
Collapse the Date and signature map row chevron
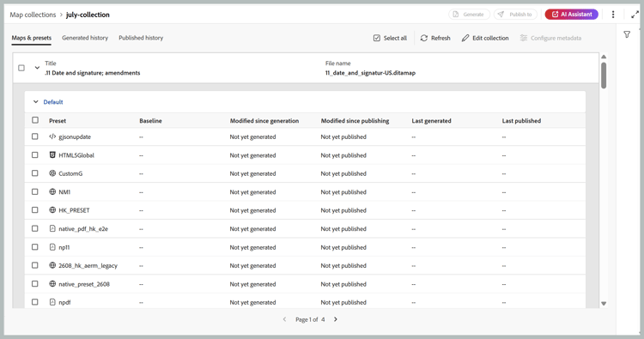pos(37,68)
